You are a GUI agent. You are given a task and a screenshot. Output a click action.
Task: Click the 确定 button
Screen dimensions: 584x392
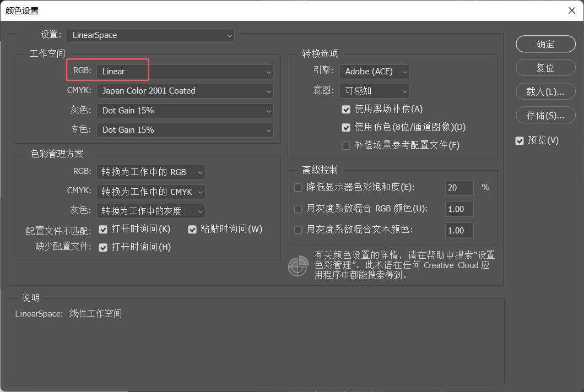pos(545,44)
